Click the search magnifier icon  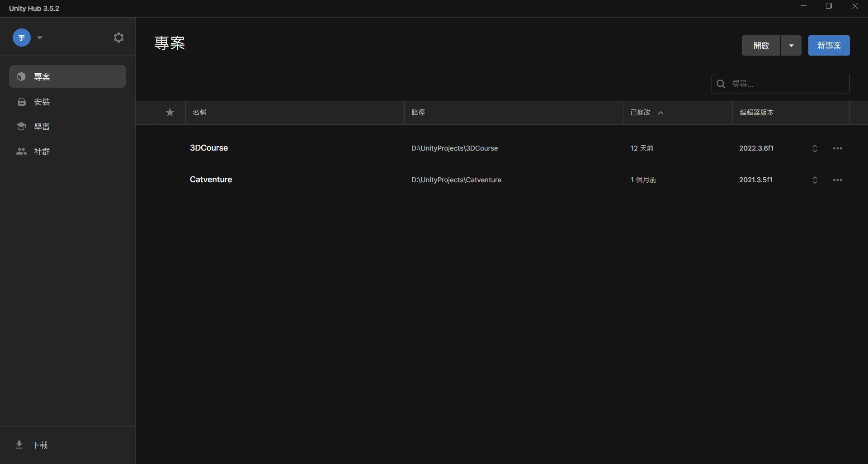tap(721, 84)
